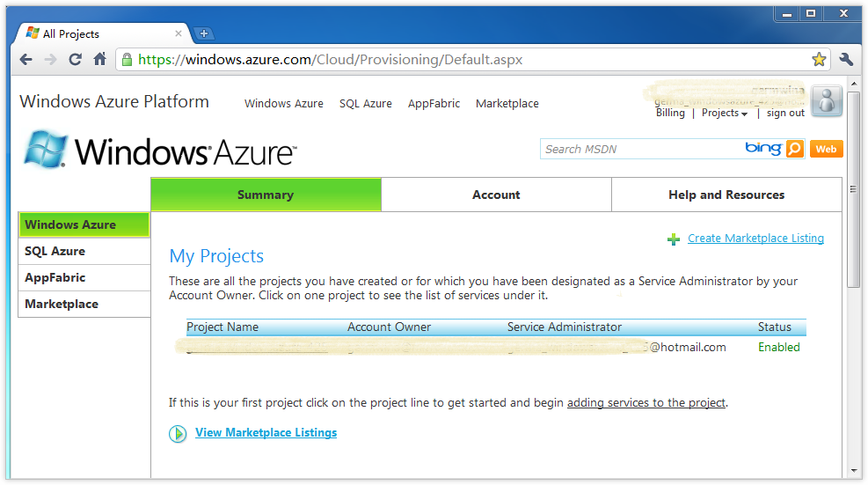
Task: Click the browser back arrow button
Action: [26, 60]
